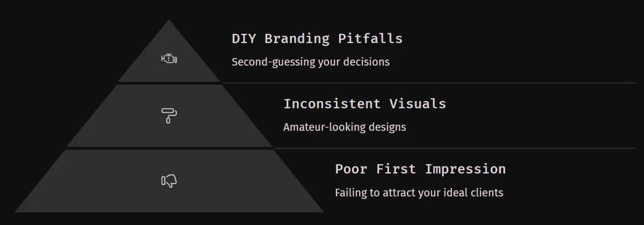Click divider line below 'Second-guessing your decisions'
This screenshot has width=644, height=225.
(x=429, y=83)
